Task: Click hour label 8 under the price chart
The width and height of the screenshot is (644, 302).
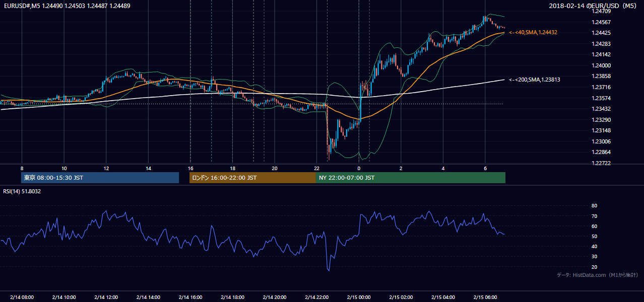Action: pos(22,168)
